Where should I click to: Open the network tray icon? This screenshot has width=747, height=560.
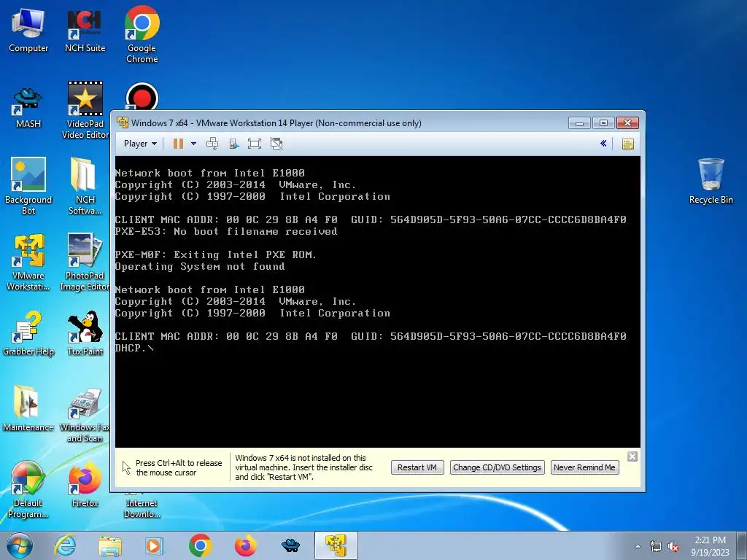coord(656,547)
